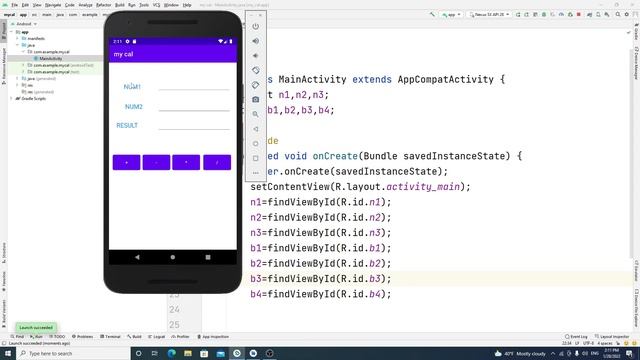This screenshot has width=640, height=360.
Task: Tap the home button on the phone navigation bar
Action: (173, 257)
